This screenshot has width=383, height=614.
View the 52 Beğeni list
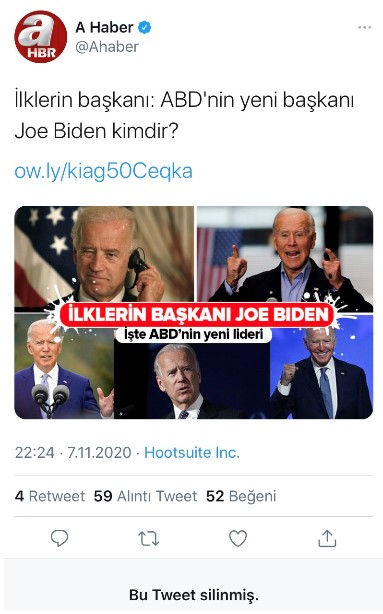point(241,496)
